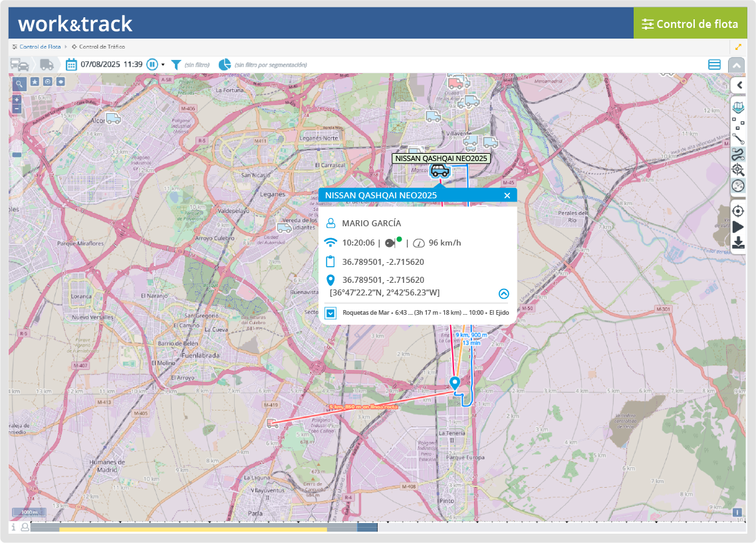Toggle the winding route track tool
The height and width of the screenshot is (543, 756).
click(x=738, y=154)
